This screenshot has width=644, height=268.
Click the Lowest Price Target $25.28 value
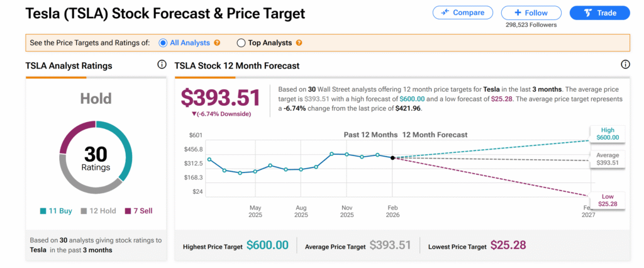508,245
